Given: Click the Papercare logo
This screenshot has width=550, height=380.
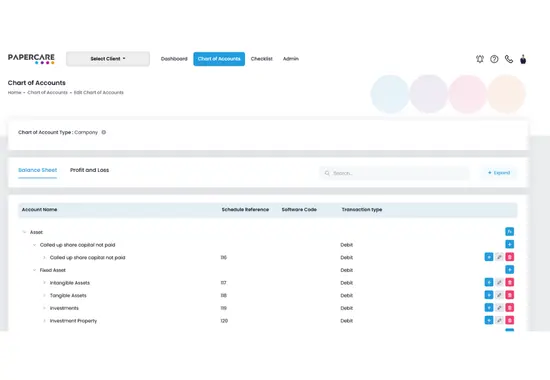Looking at the screenshot, I should click(31, 59).
